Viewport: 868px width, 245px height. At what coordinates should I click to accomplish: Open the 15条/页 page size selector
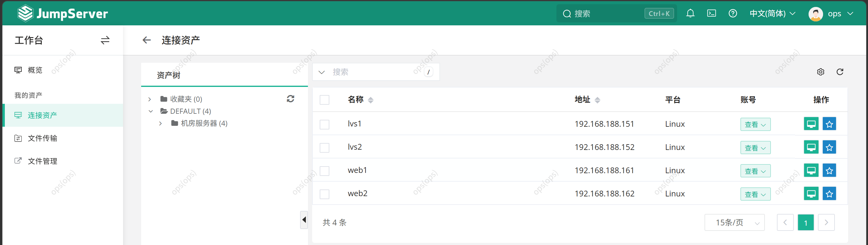734,222
